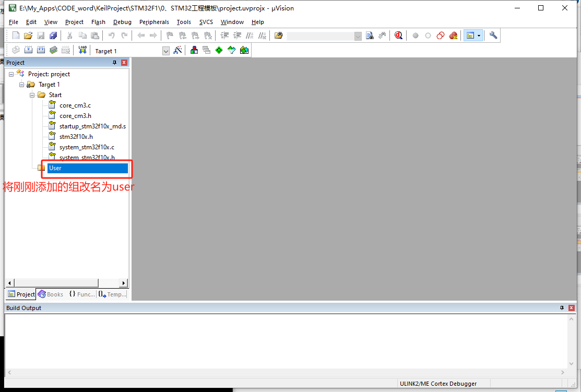581x392 pixels.
Task: Select core_cm3.h in the project tree
Action: click(75, 116)
